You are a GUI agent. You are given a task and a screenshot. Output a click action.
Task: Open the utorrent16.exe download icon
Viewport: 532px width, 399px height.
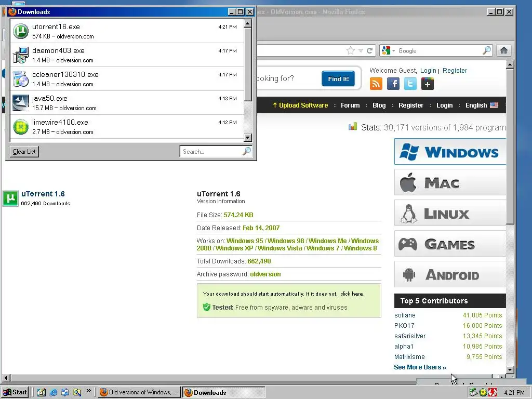[x=21, y=31]
